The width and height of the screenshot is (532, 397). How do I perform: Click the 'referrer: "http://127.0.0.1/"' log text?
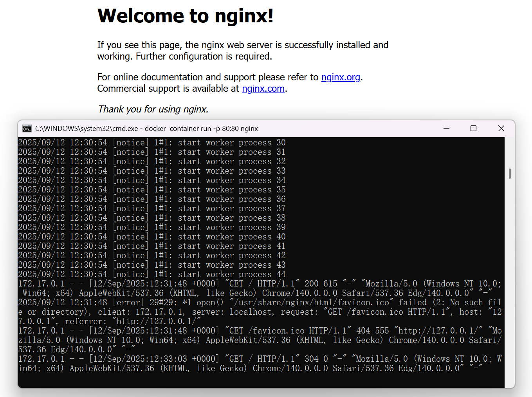(x=133, y=321)
